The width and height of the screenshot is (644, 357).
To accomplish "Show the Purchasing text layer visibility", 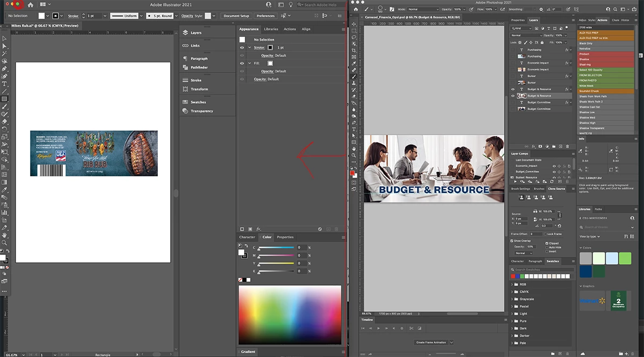I will (x=513, y=50).
